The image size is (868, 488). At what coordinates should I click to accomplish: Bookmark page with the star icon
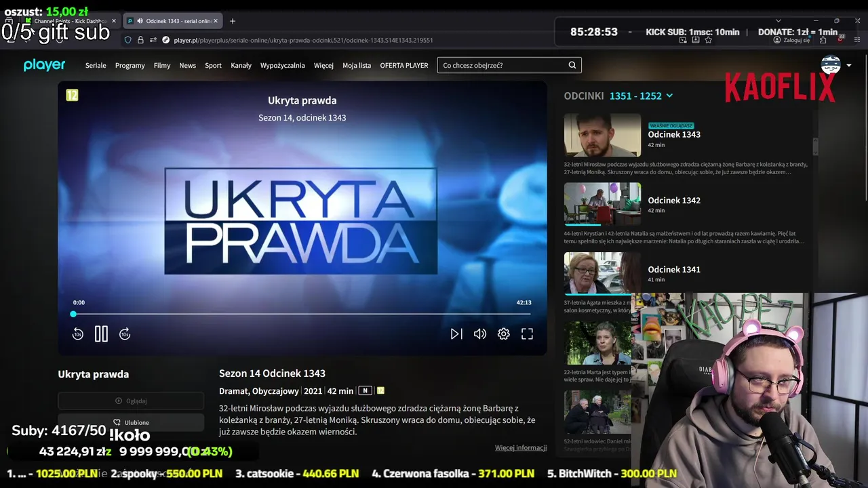click(708, 40)
